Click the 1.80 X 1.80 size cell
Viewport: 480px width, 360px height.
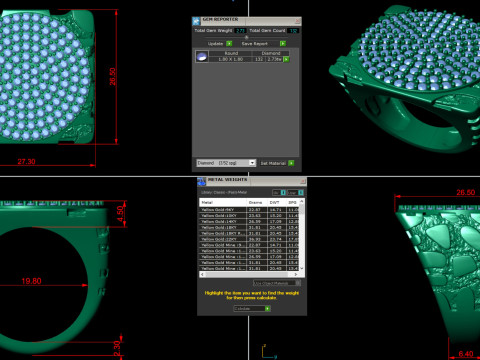[x=231, y=59]
